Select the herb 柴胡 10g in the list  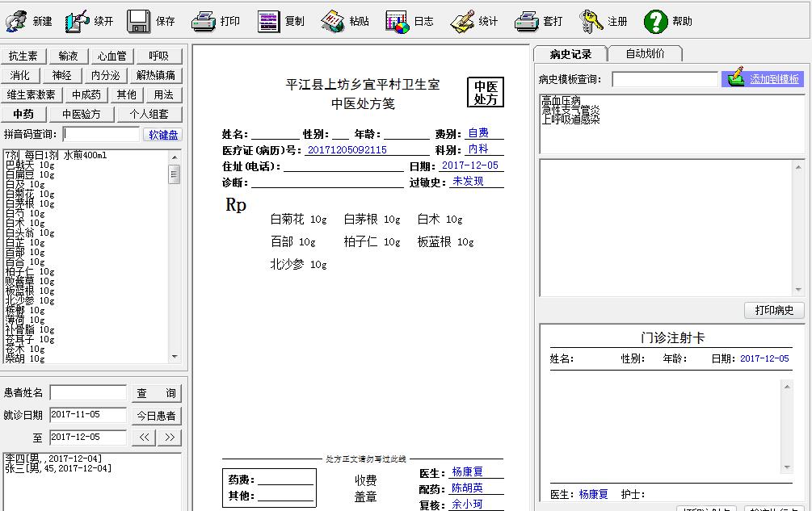click(25, 358)
